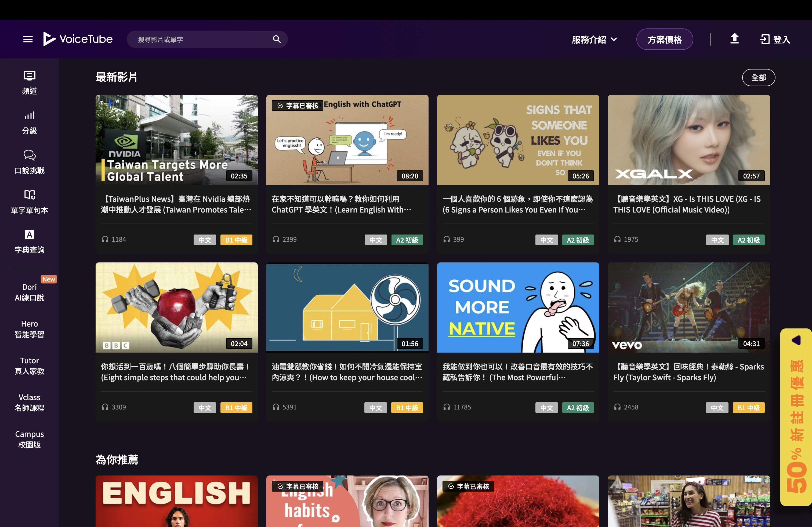
Task: Open the Nvidia Taiwan Talent video thumbnail
Action: click(176, 140)
